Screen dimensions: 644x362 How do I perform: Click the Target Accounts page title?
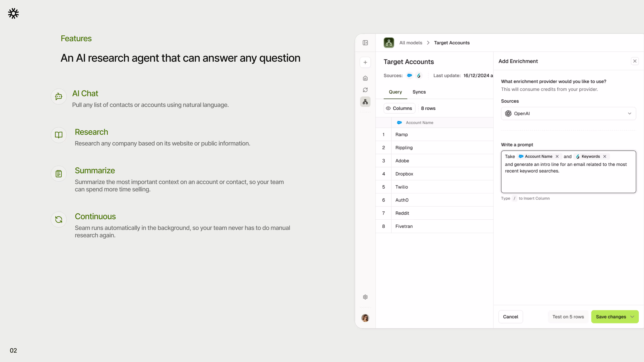click(x=409, y=62)
